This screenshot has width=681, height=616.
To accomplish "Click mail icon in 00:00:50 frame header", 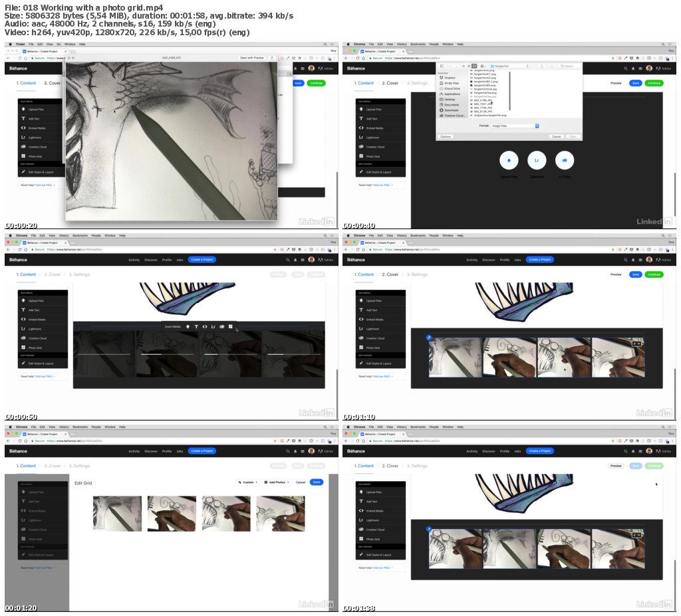I will (x=303, y=260).
